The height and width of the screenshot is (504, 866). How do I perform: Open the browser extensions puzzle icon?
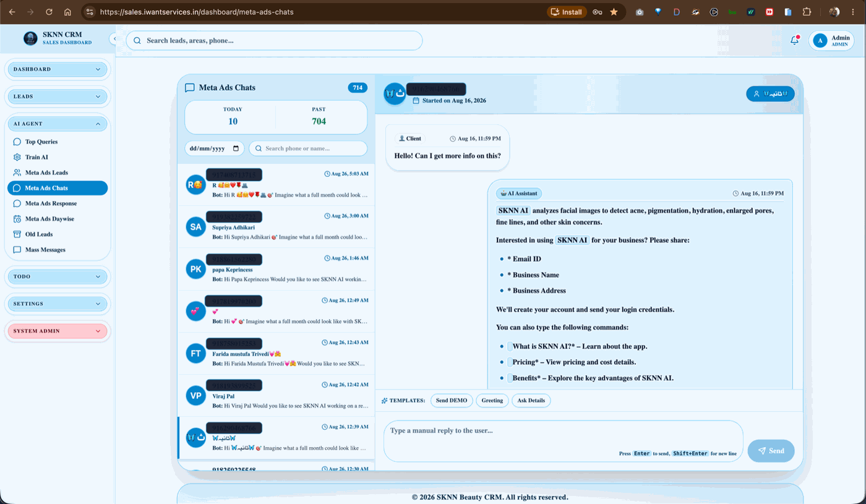pyautogui.click(x=807, y=12)
